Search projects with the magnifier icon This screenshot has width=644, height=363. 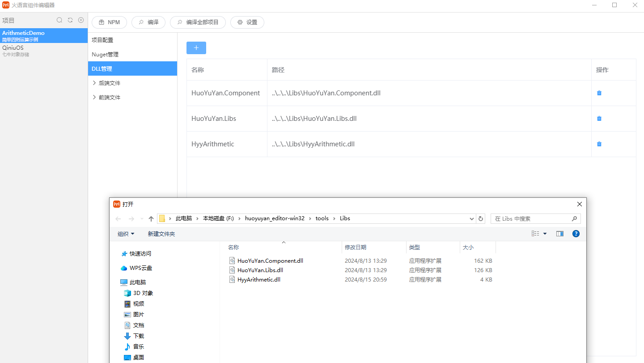pyautogui.click(x=59, y=20)
